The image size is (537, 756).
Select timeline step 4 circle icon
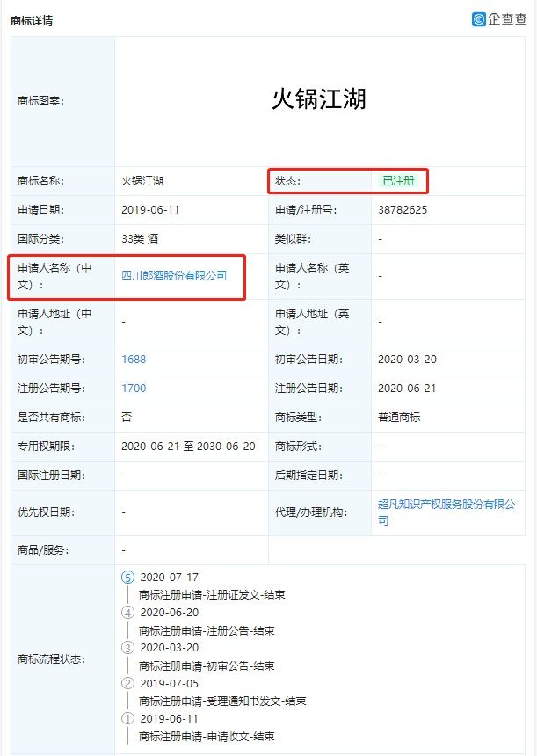click(127, 613)
